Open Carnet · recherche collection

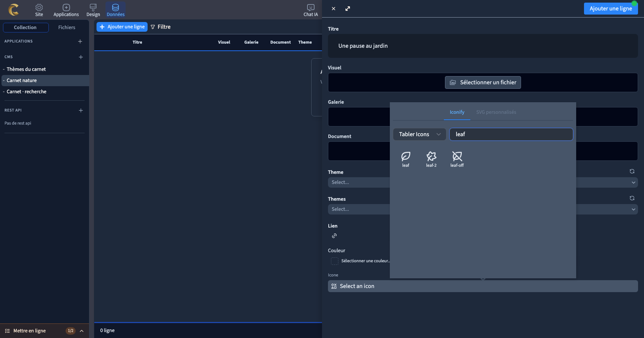click(x=26, y=92)
